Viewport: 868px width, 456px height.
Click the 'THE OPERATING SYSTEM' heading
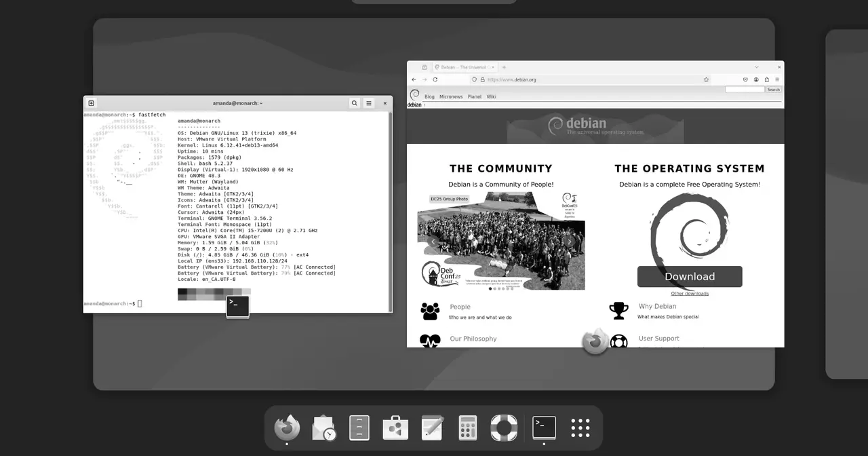[x=690, y=168]
